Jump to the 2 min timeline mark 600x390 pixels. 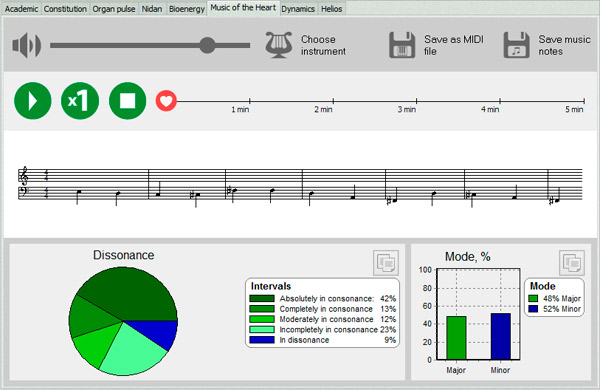click(x=333, y=101)
